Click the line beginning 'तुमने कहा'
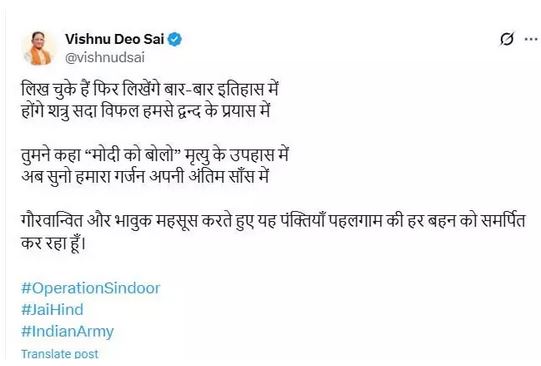The width and height of the screenshot is (541, 366). point(155,155)
